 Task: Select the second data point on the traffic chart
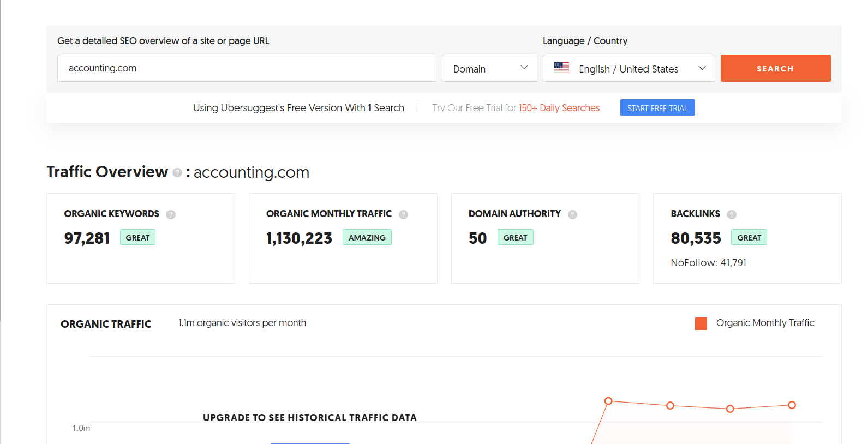(x=671, y=405)
